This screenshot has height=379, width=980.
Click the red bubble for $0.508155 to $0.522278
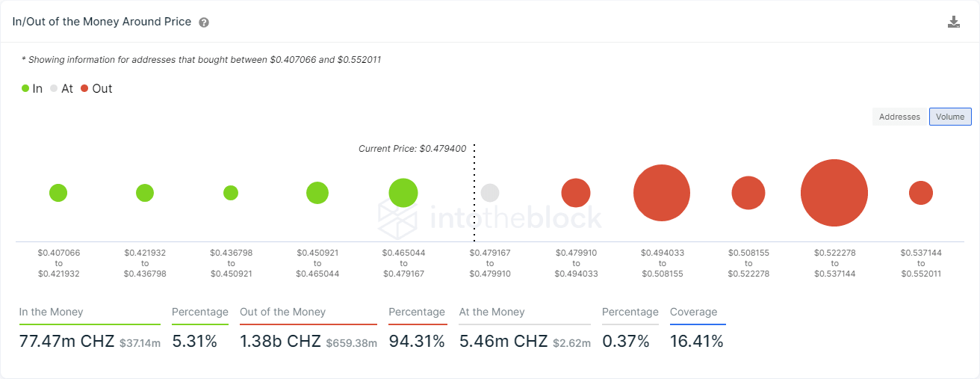pyautogui.click(x=748, y=193)
